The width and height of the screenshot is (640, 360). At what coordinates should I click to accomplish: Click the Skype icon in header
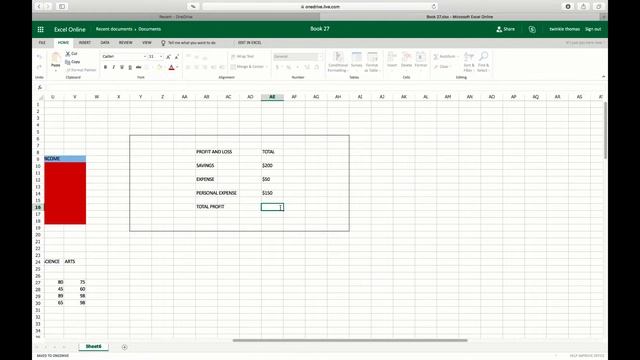(532, 29)
